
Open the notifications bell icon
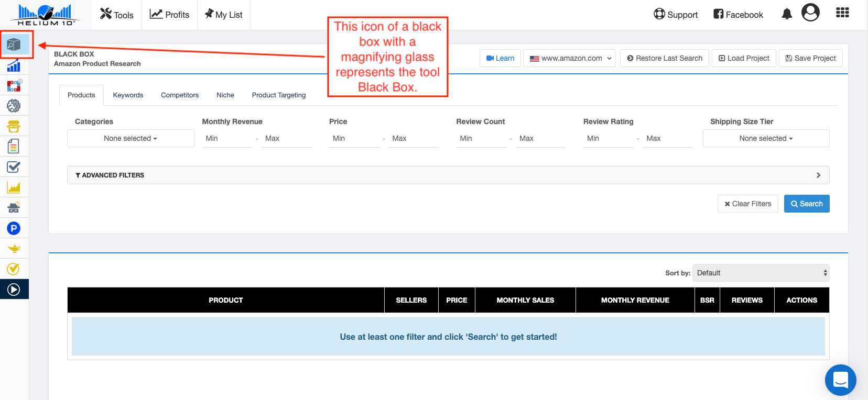coord(787,14)
